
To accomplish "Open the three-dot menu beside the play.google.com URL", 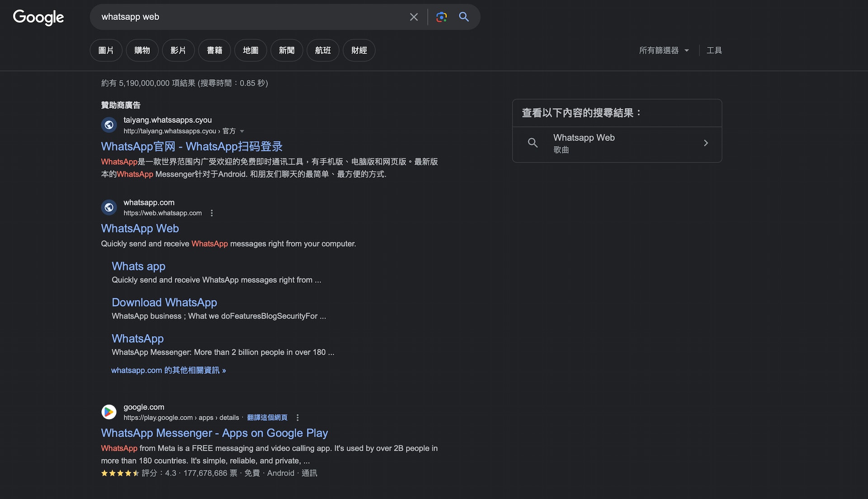I will (x=297, y=418).
